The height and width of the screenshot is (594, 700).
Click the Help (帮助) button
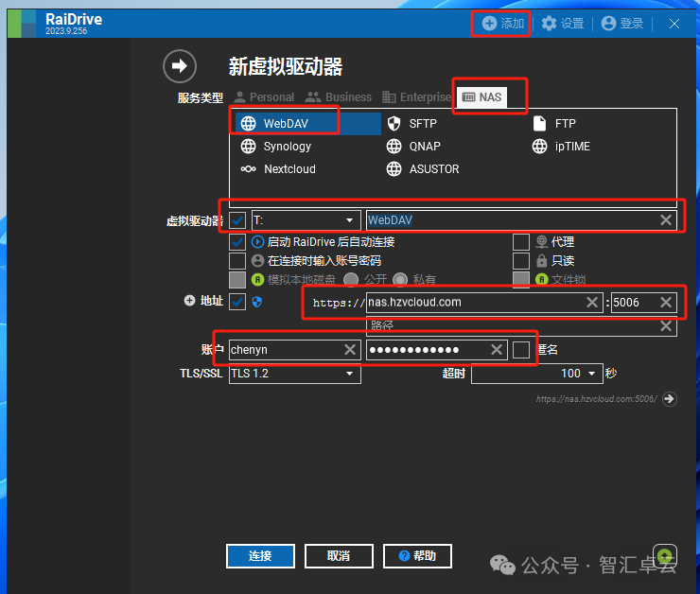[417, 556]
